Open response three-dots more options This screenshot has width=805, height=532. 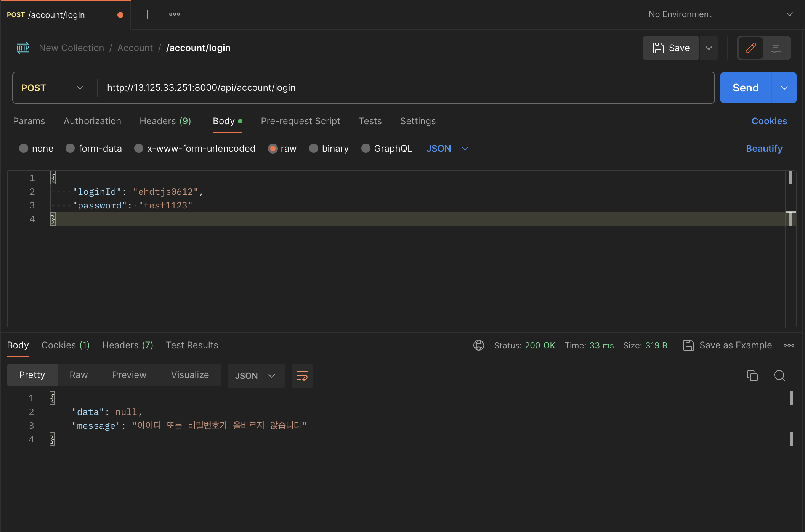789,345
